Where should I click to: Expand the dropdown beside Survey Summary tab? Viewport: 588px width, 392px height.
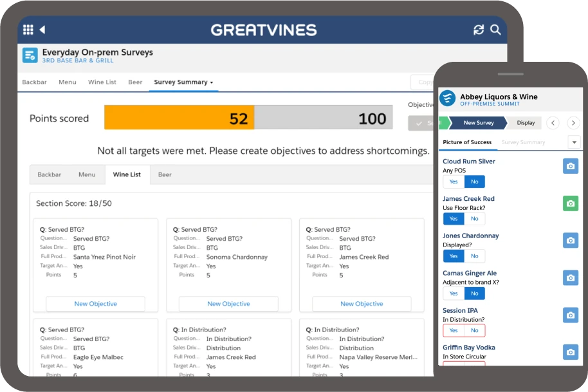(x=574, y=142)
